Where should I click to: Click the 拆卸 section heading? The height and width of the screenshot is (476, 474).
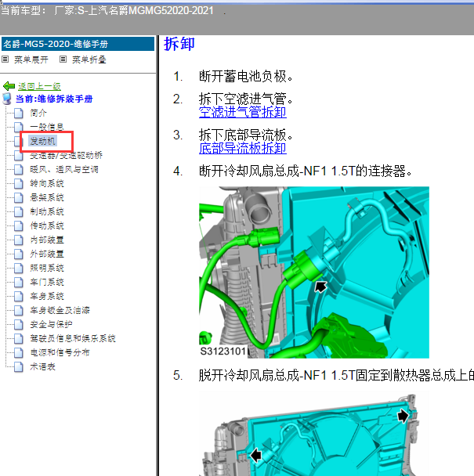click(179, 44)
